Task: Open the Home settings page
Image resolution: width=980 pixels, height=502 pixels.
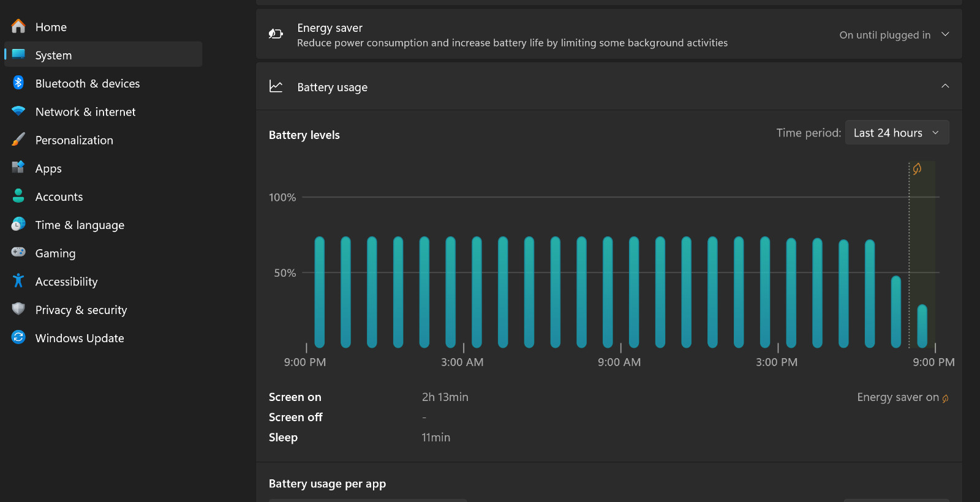Action: [103, 27]
